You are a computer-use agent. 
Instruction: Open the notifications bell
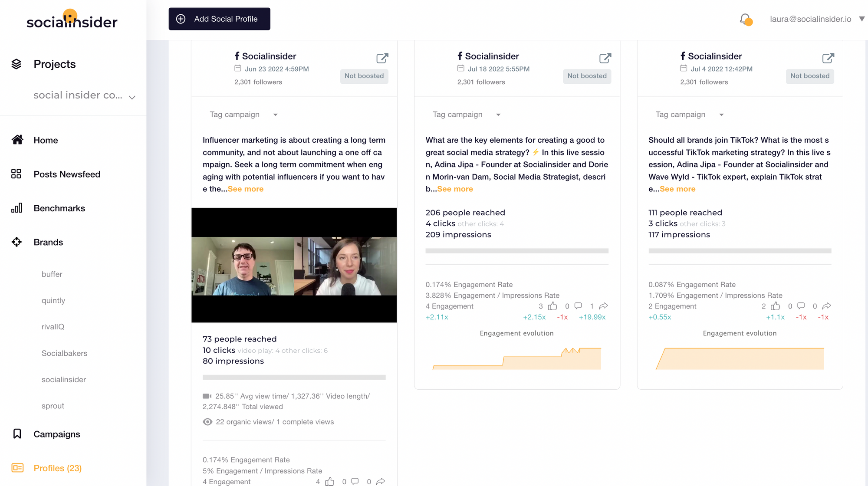746,20
